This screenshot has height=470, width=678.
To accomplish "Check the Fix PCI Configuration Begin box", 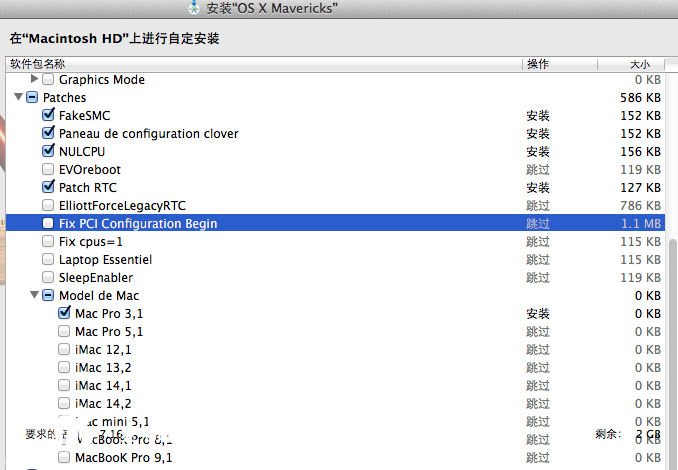I will [48, 224].
